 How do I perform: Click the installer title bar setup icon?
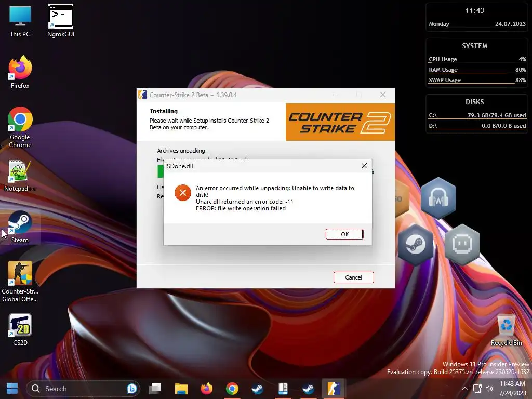[x=142, y=95]
